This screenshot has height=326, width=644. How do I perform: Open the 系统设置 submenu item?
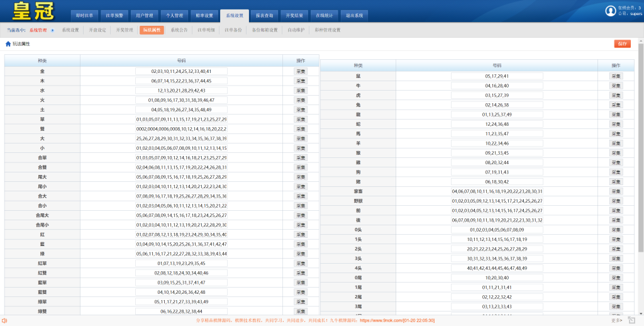pos(70,30)
